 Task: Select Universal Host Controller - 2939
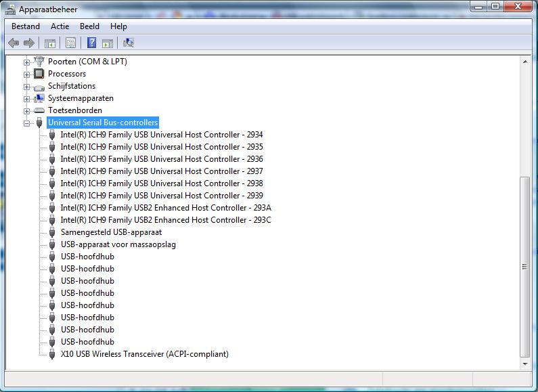tap(162, 196)
